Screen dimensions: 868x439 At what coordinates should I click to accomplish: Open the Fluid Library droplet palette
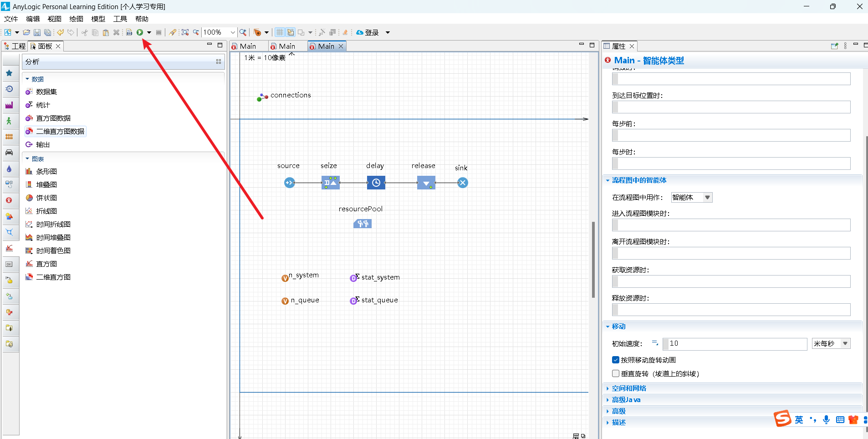[x=9, y=168]
